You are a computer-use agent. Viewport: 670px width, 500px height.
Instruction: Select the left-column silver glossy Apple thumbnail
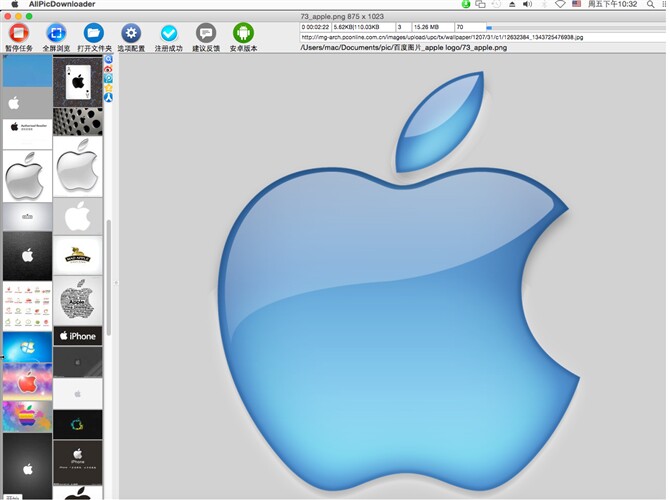pyautogui.click(x=28, y=176)
